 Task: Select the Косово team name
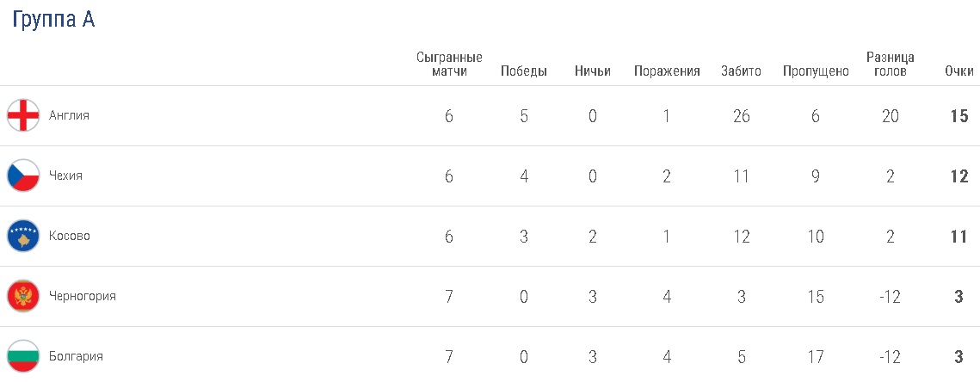coord(70,236)
